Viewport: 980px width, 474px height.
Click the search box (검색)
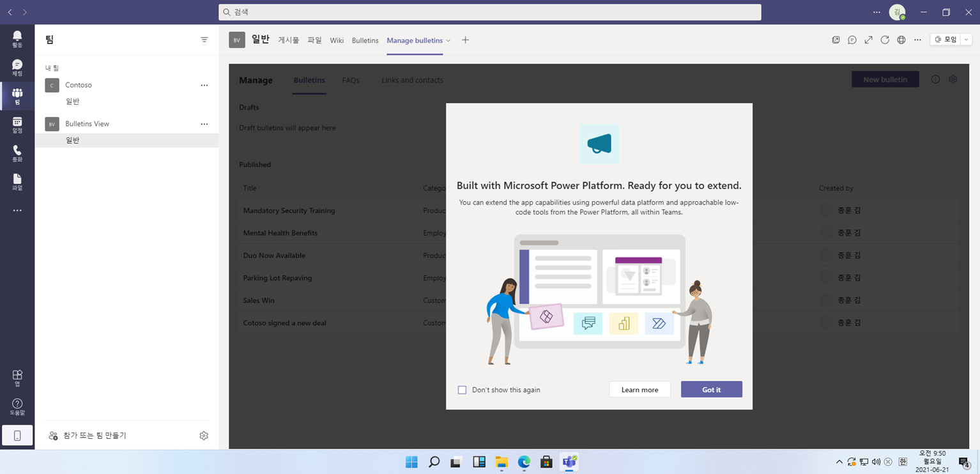pyautogui.click(x=490, y=12)
